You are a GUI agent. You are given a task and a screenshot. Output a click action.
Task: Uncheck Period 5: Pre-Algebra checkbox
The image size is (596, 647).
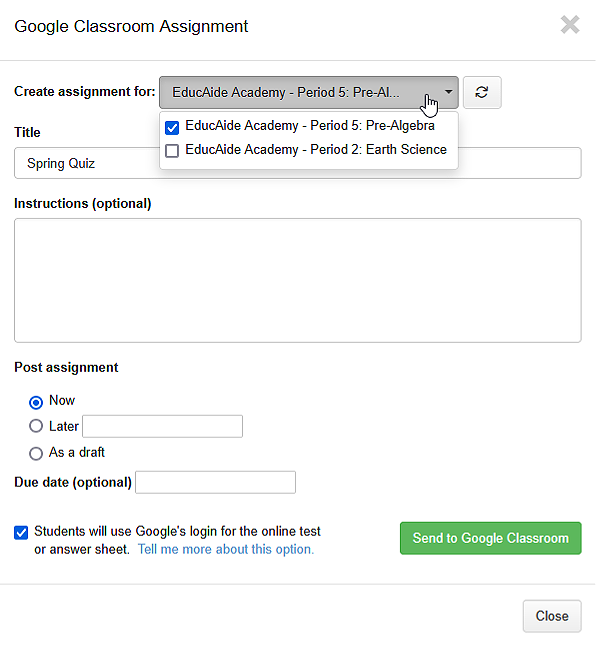click(172, 128)
